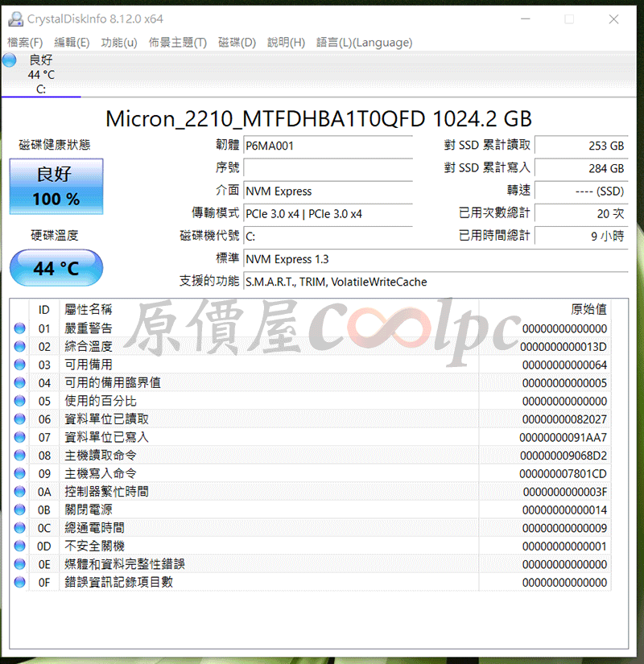The width and height of the screenshot is (644, 664).
Task: Click the NVM Express interface field
Action: [328, 191]
